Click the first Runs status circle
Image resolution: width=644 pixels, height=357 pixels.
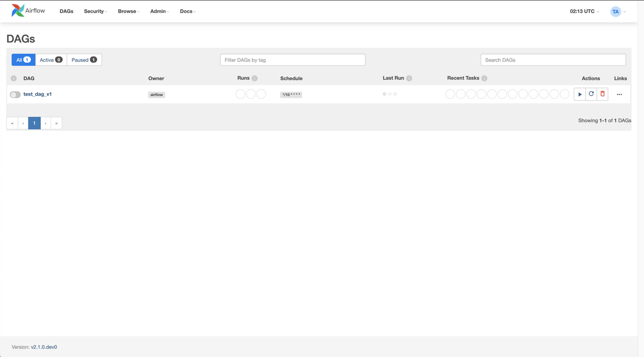240,94
